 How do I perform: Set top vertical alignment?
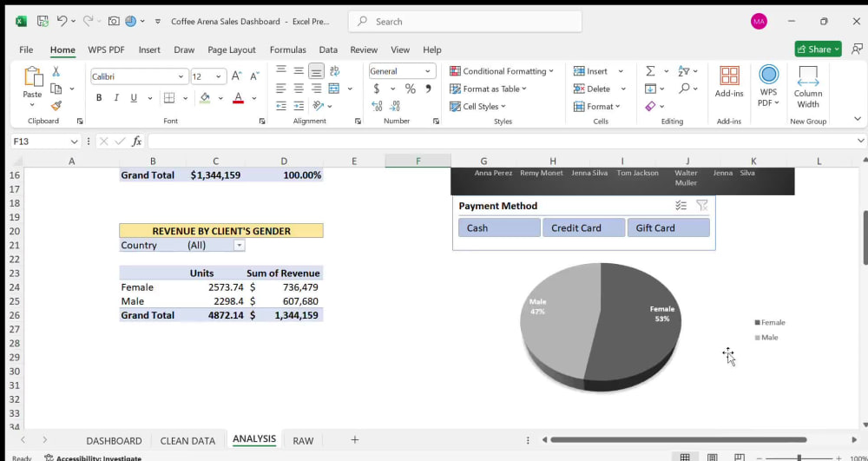281,70
